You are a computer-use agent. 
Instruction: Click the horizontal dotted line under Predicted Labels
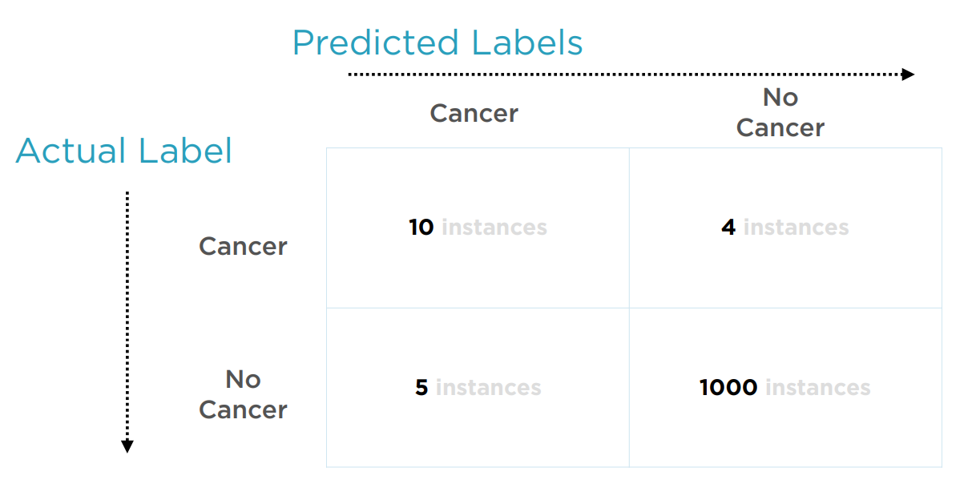(625, 75)
